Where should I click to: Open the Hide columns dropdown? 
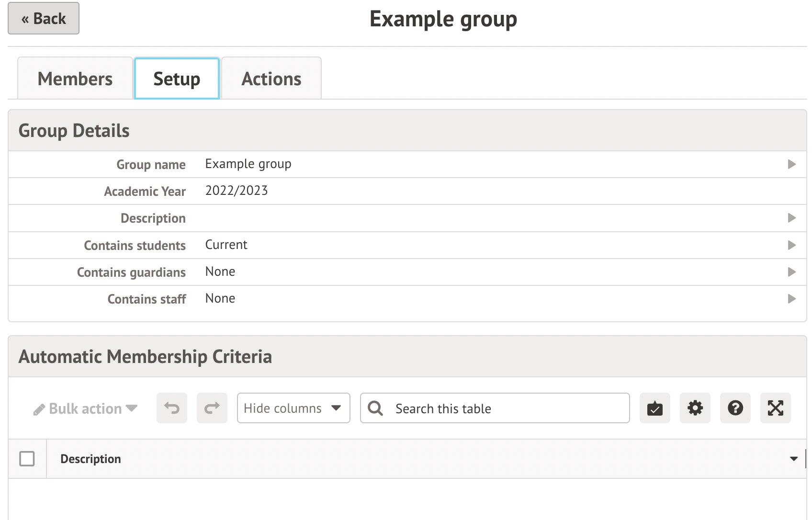(x=293, y=408)
